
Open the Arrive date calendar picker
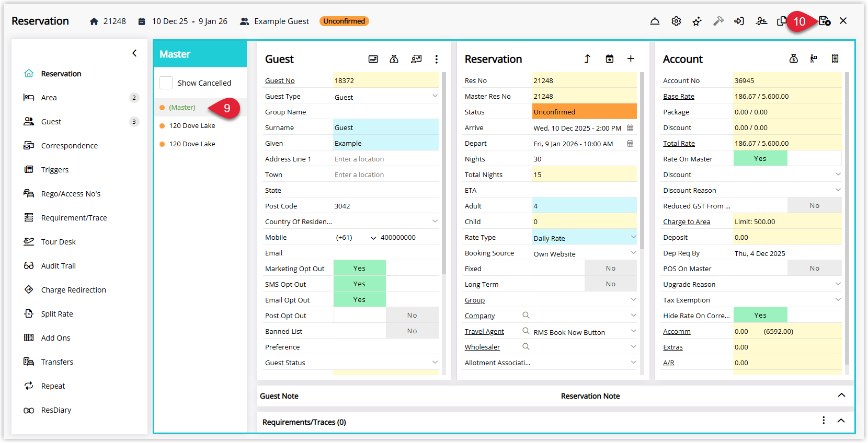point(630,128)
